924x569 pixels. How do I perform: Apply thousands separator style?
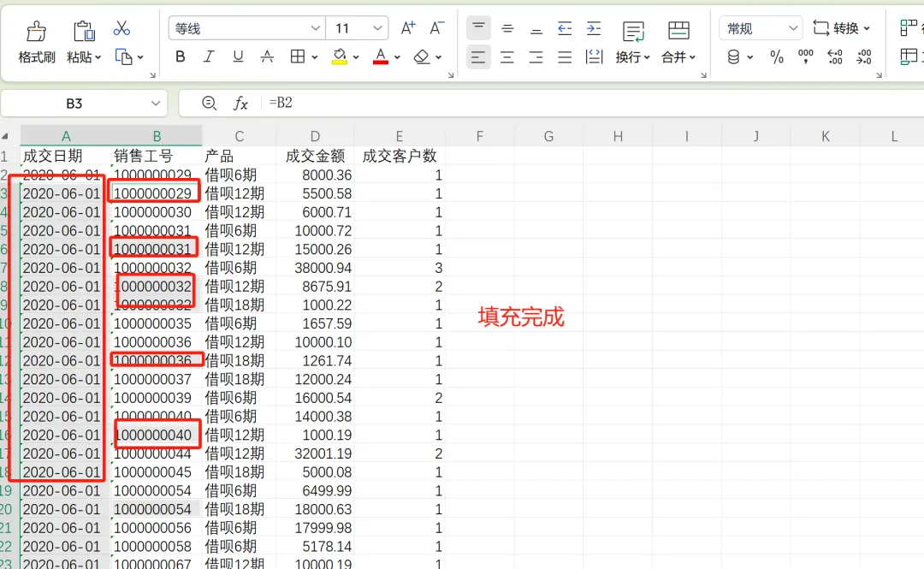coord(806,56)
